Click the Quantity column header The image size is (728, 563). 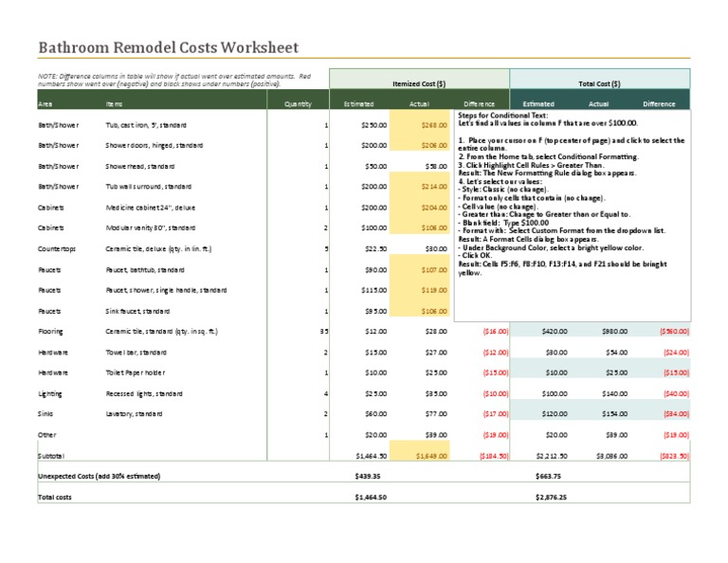(x=299, y=103)
